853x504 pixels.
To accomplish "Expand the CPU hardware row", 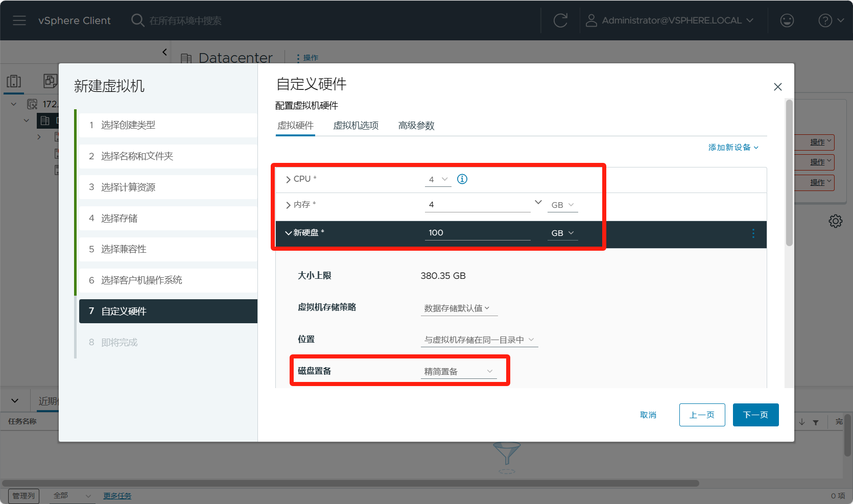I will 289,180.
